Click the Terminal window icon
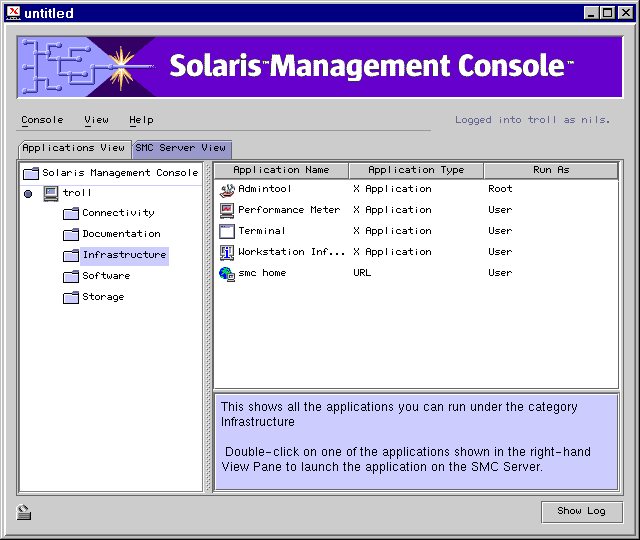Screen dimensions: 640x540 [x=227, y=231]
